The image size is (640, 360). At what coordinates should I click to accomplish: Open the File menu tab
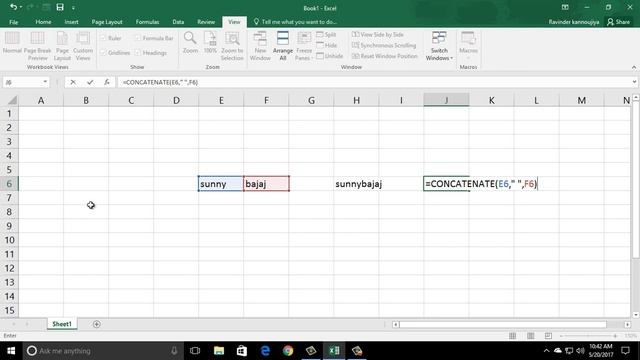13,22
